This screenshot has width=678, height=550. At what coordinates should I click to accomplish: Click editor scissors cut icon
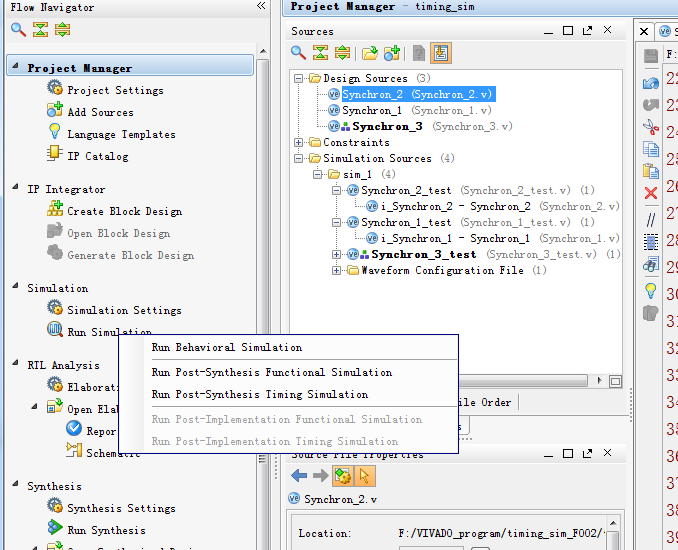[650, 127]
